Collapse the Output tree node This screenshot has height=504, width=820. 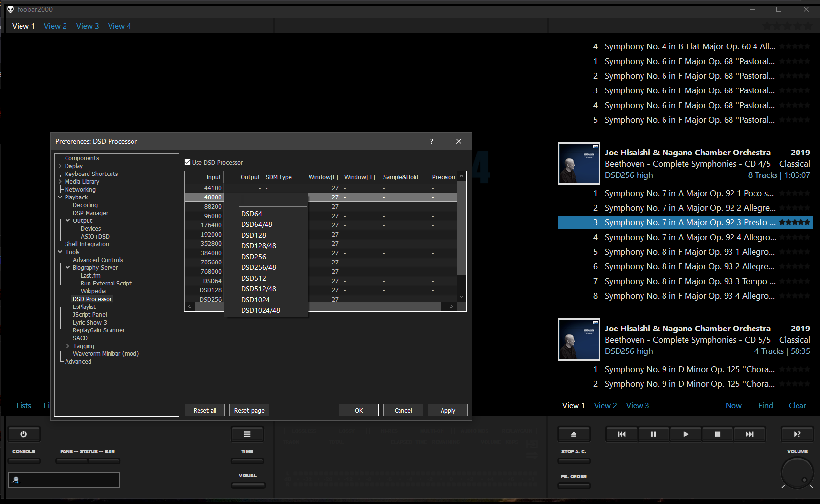[68, 221]
